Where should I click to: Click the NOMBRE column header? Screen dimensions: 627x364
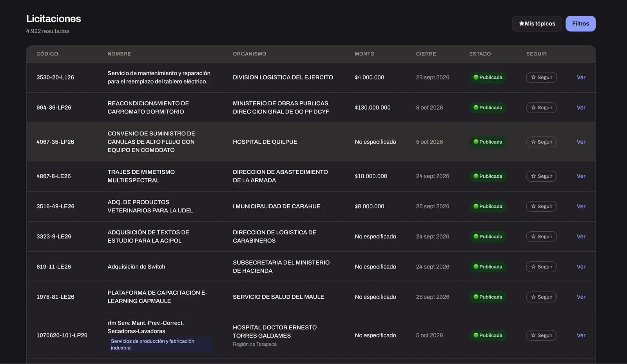119,54
